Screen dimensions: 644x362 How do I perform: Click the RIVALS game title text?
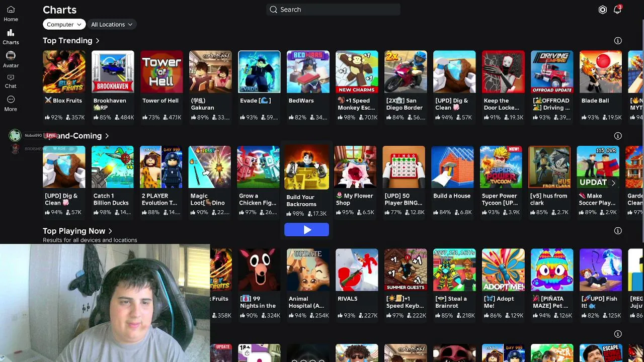348,299
